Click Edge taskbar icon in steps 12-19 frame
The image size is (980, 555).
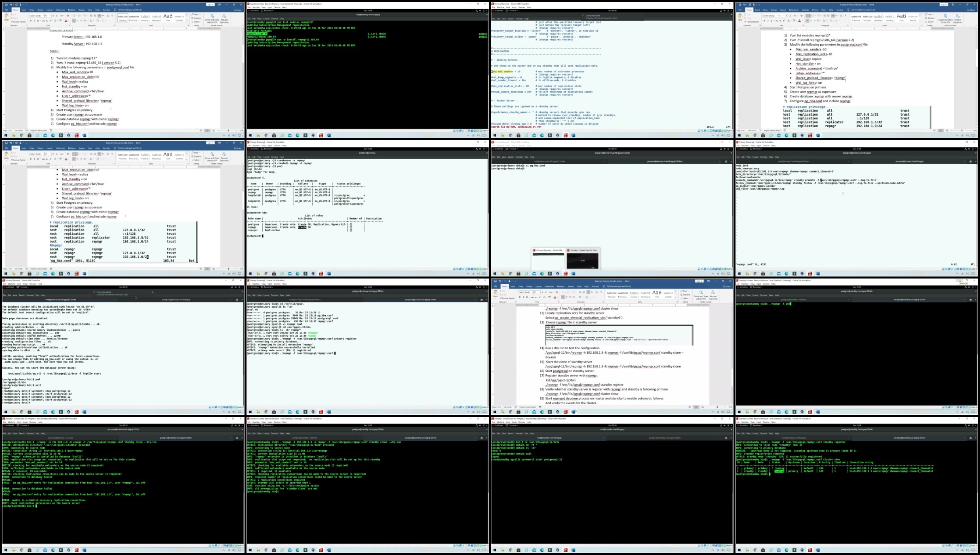click(542, 412)
